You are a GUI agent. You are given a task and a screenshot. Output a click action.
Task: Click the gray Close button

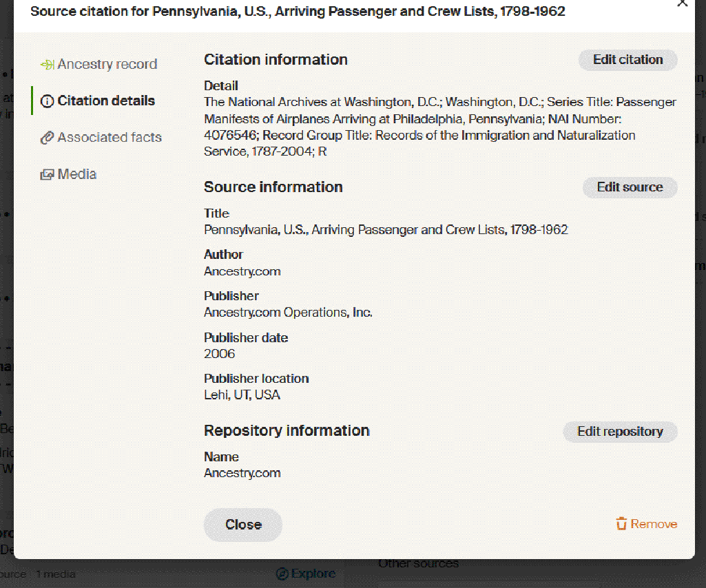point(243,525)
